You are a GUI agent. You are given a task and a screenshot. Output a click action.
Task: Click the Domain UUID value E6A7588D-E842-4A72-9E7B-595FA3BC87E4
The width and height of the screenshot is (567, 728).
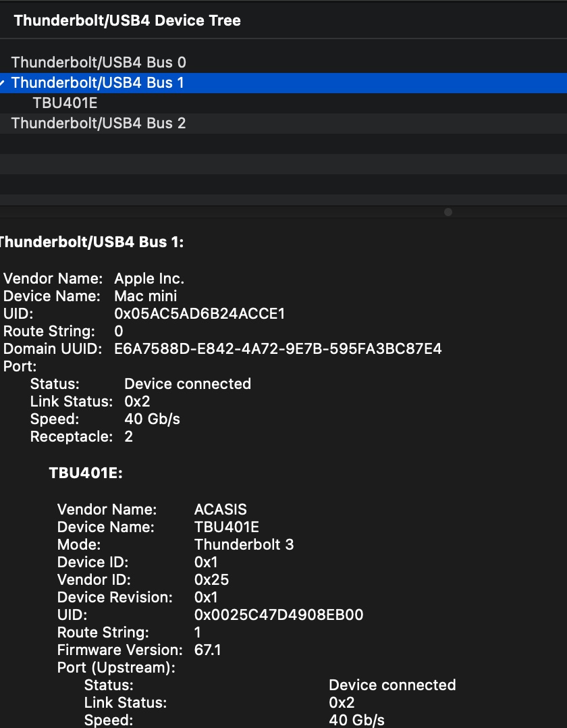[x=278, y=348]
